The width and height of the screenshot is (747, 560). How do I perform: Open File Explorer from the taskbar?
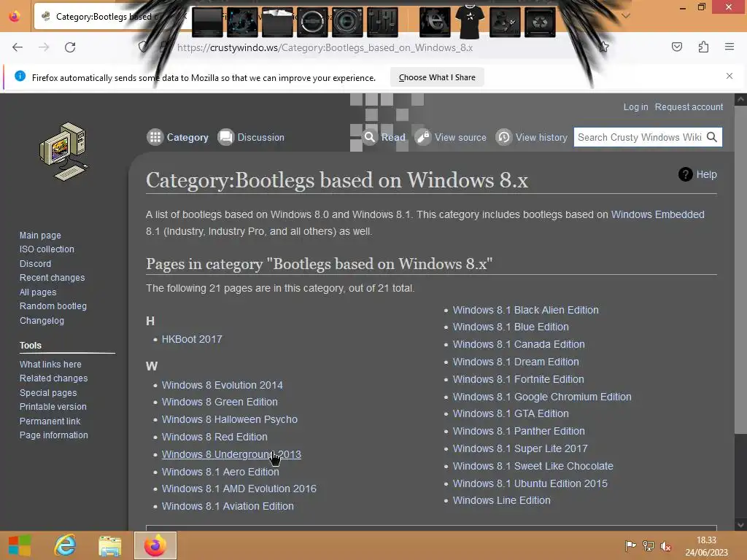(110, 545)
